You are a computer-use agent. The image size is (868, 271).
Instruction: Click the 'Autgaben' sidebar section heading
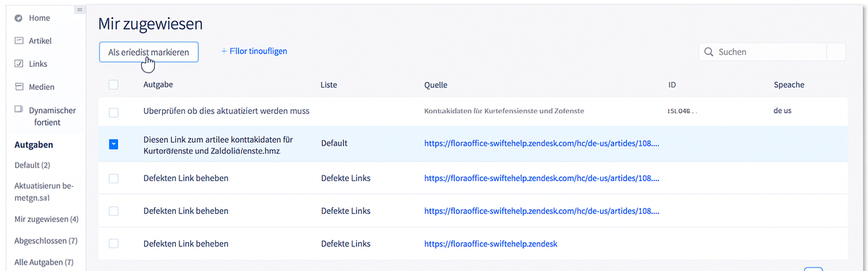pyautogui.click(x=34, y=145)
